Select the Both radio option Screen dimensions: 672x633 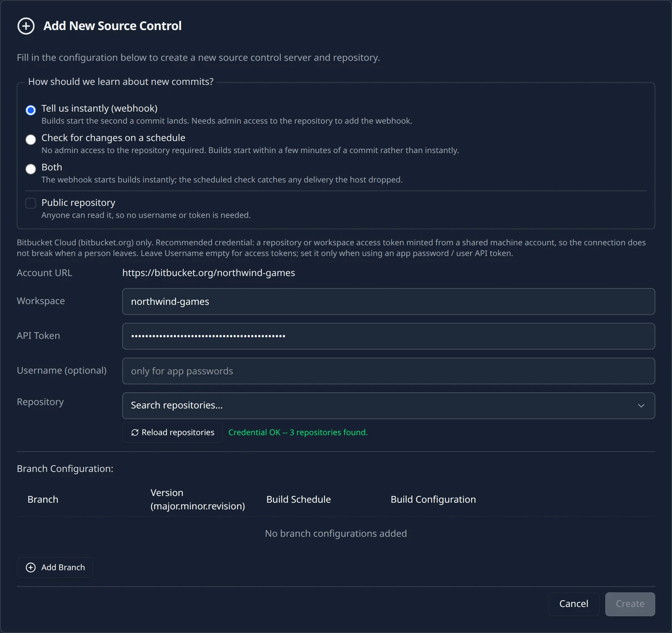click(31, 169)
